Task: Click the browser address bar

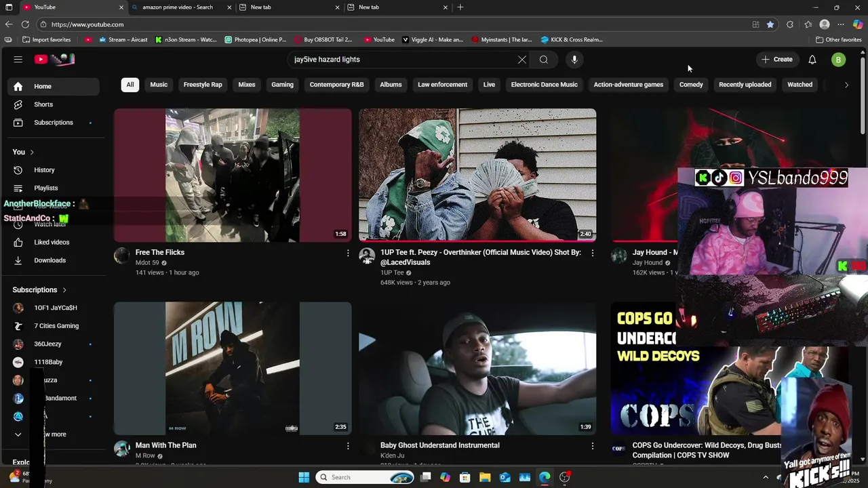Action: [393, 24]
